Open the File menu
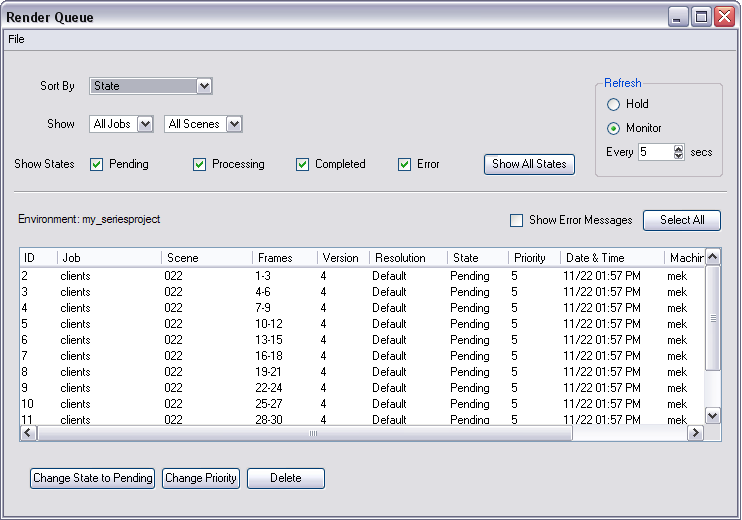Image resolution: width=742 pixels, height=520 pixels. pyautogui.click(x=16, y=39)
